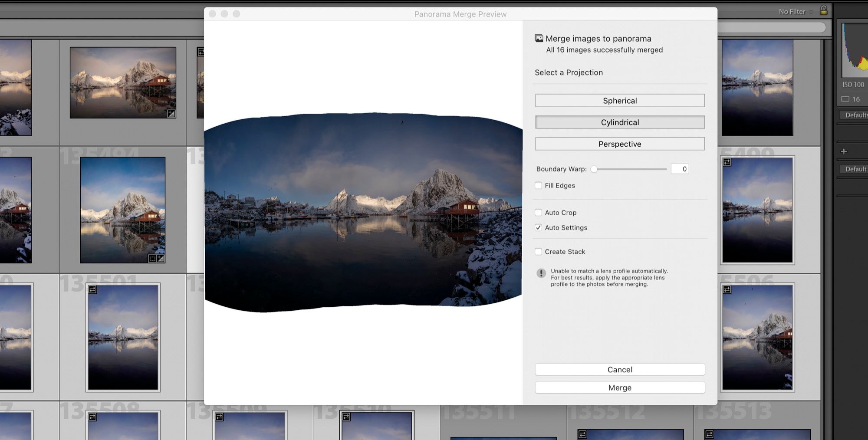Click the sync badge on cell 135509
This screenshot has height=440, width=868.
[220, 417]
